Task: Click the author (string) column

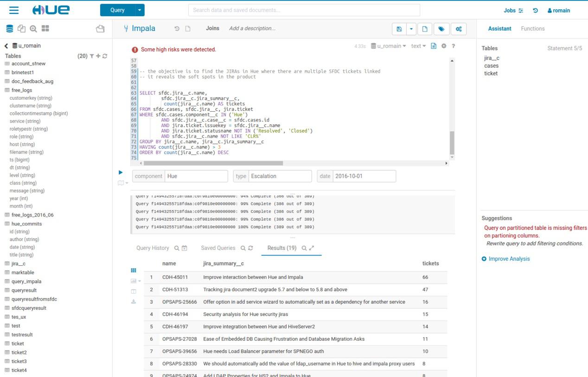Action: pos(24,239)
